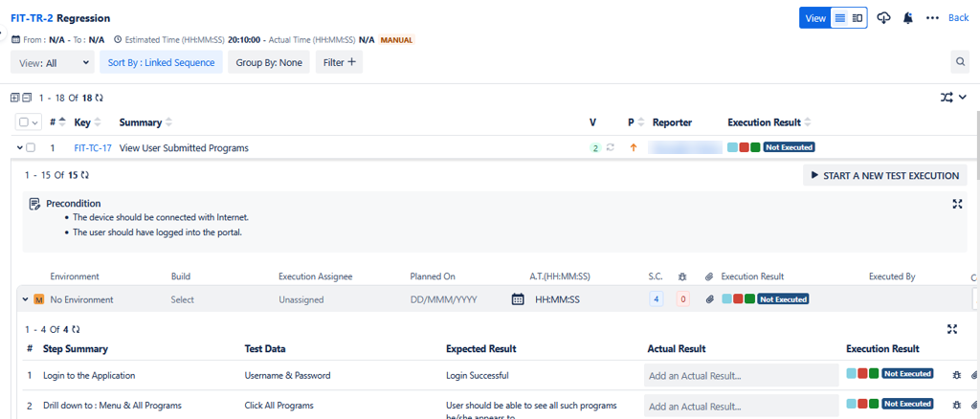This screenshot has width=980, height=419.
Task: Click the shuffle sequence icon
Action: coord(947,98)
